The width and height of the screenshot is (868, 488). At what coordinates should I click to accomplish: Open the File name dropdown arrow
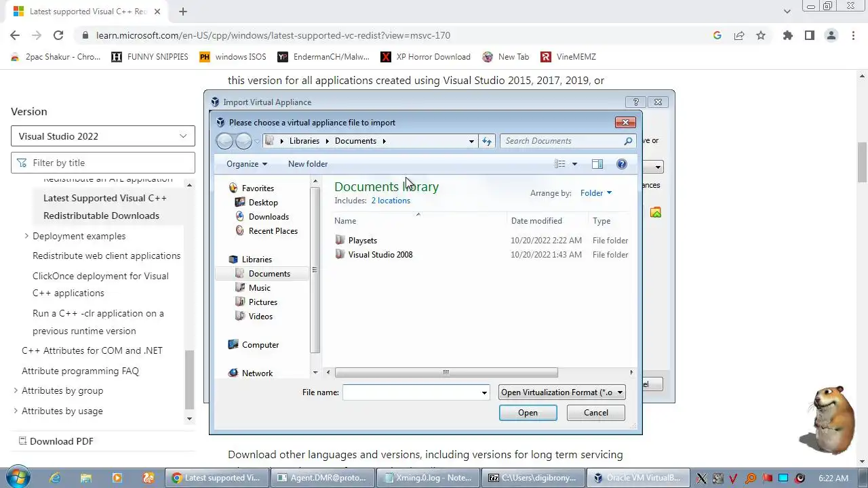[x=484, y=392]
